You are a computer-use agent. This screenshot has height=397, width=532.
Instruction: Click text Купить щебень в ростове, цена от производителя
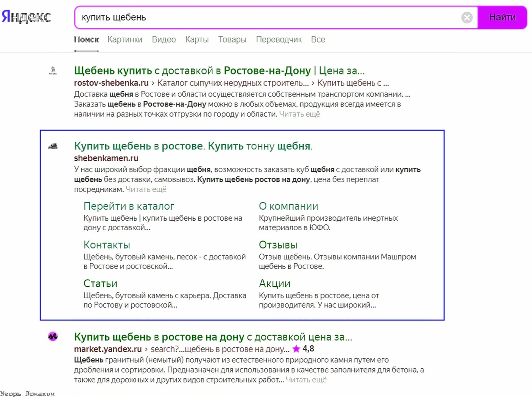[x=319, y=300]
